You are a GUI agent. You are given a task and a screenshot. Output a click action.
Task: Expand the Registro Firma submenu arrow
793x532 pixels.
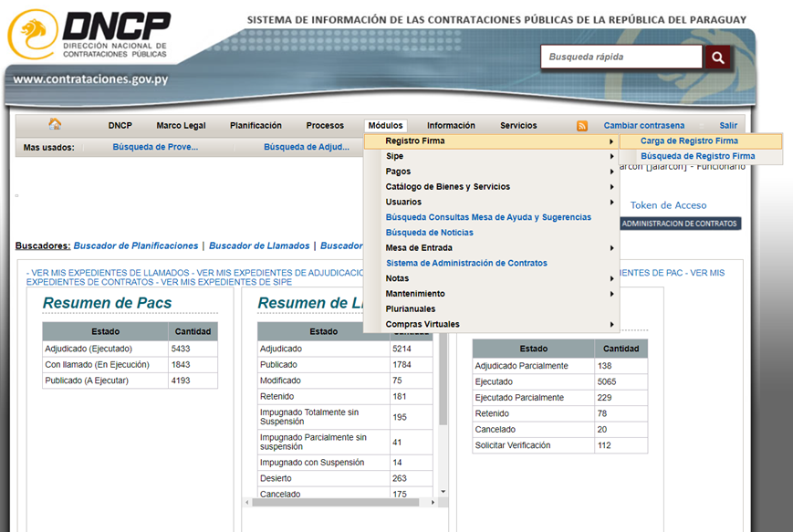[x=611, y=141]
